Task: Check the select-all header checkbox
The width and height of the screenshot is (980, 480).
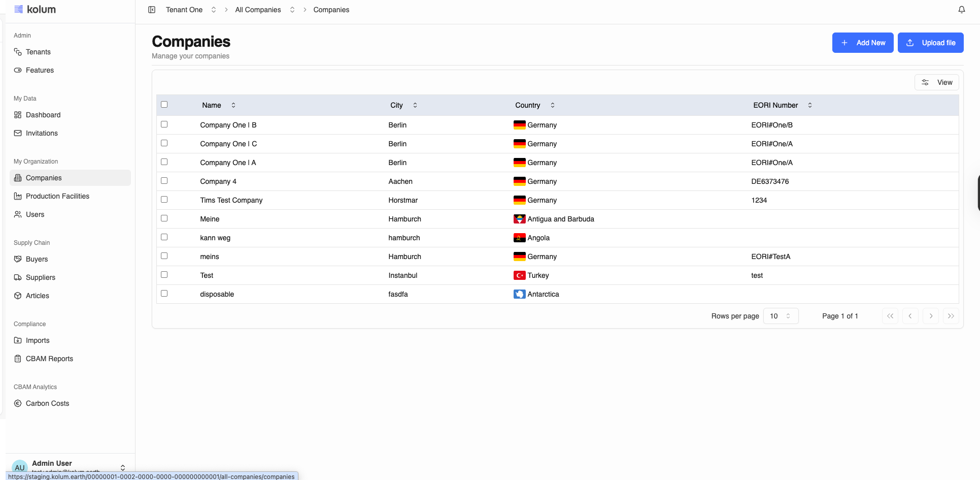Action: click(x=164, y=105)
